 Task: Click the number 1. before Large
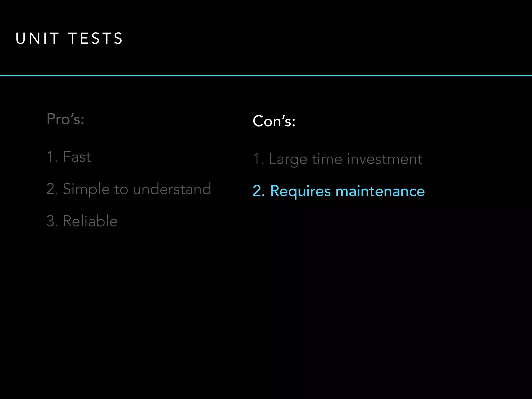click(x=258, y=159)
